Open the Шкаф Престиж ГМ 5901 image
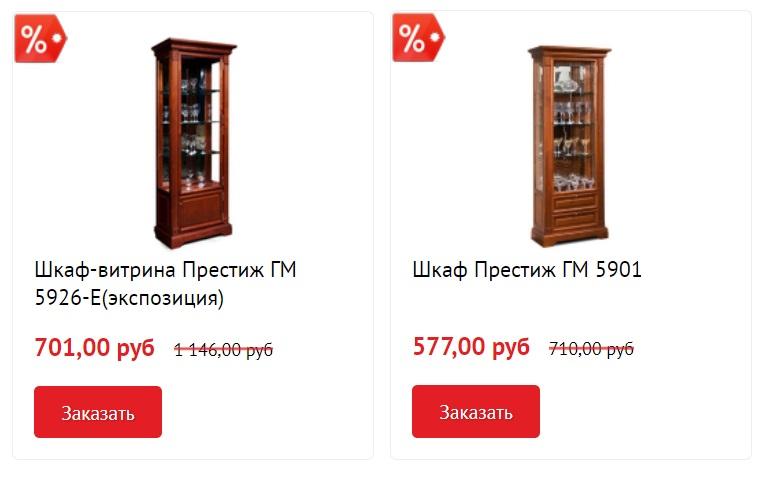This screenshot has height=477, width=770. click(x=569, y=146)
